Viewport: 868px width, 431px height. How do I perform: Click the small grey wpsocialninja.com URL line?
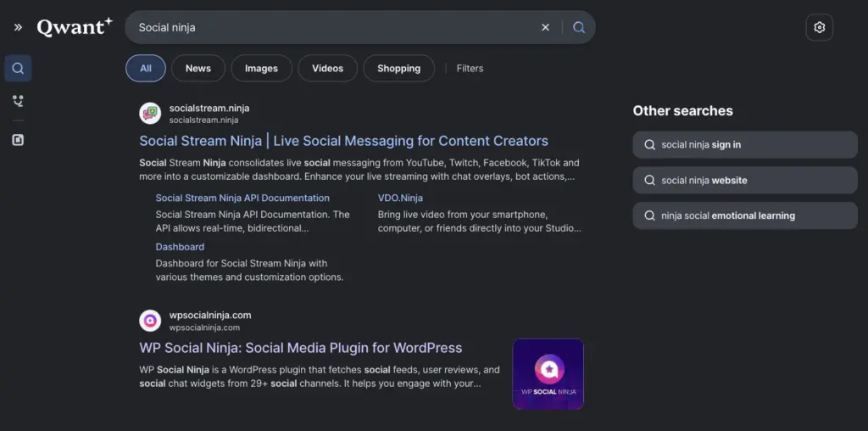click(x=205, y=327)
